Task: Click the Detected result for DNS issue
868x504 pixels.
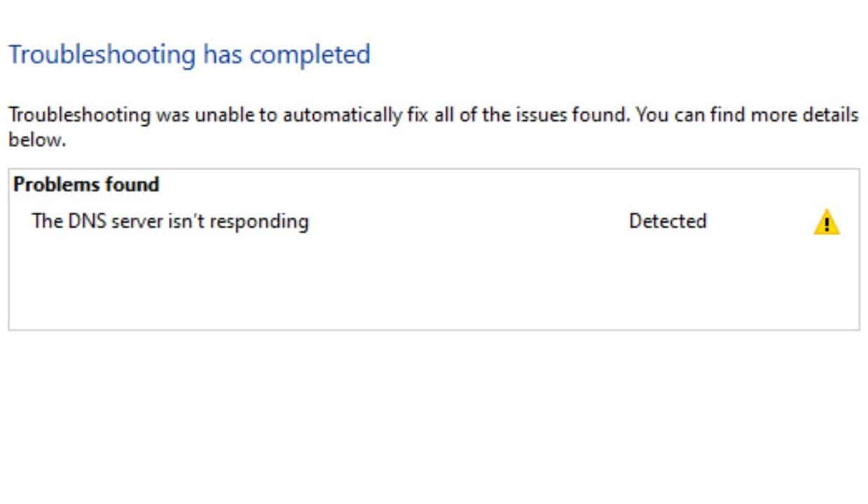Action: (667, 221)
